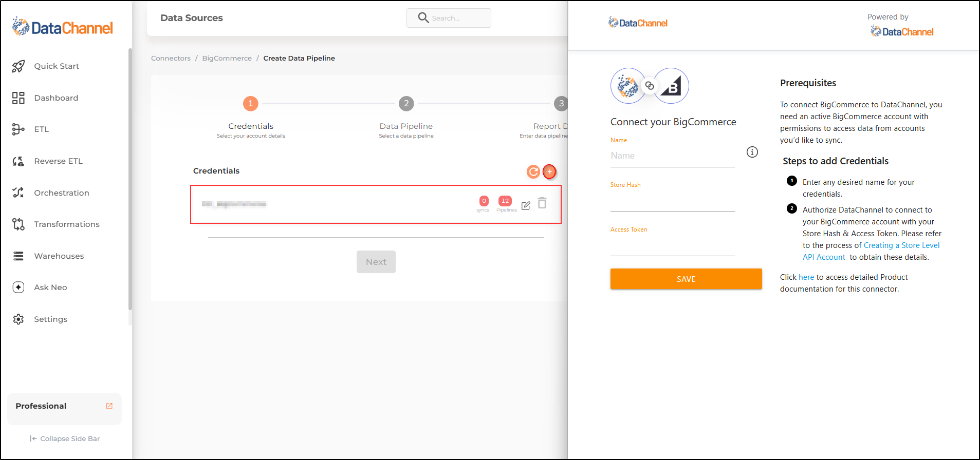The image size is (980, 460).
Task: Navigate to Transformations
Action: click(x=67, y=224)
